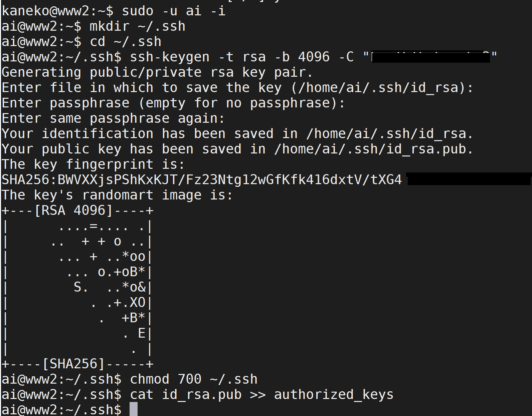Click the redacted comment box after -C
532x416 pixels.
pyautogui.click(x=430, y=57)
